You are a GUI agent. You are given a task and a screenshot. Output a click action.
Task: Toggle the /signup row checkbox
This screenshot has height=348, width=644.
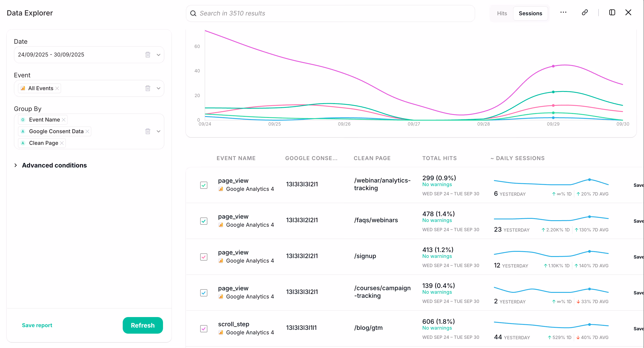tap(204, 257)
